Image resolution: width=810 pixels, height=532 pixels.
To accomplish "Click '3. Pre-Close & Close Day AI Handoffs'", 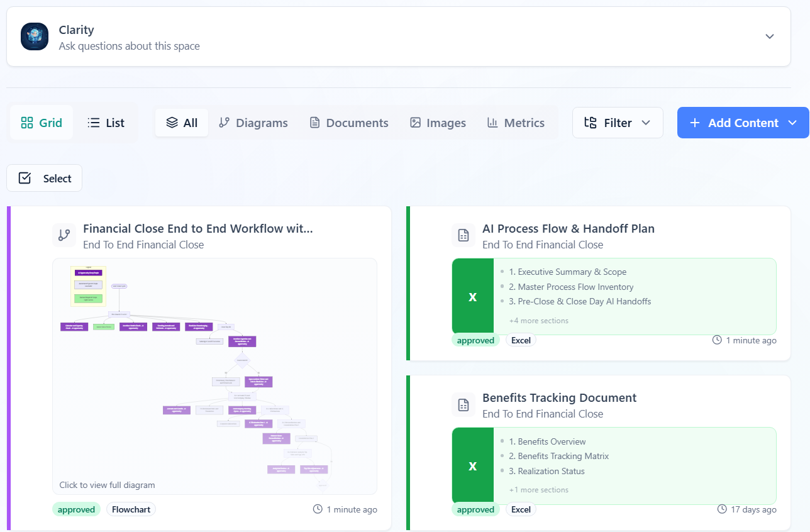I will [580, 301].
